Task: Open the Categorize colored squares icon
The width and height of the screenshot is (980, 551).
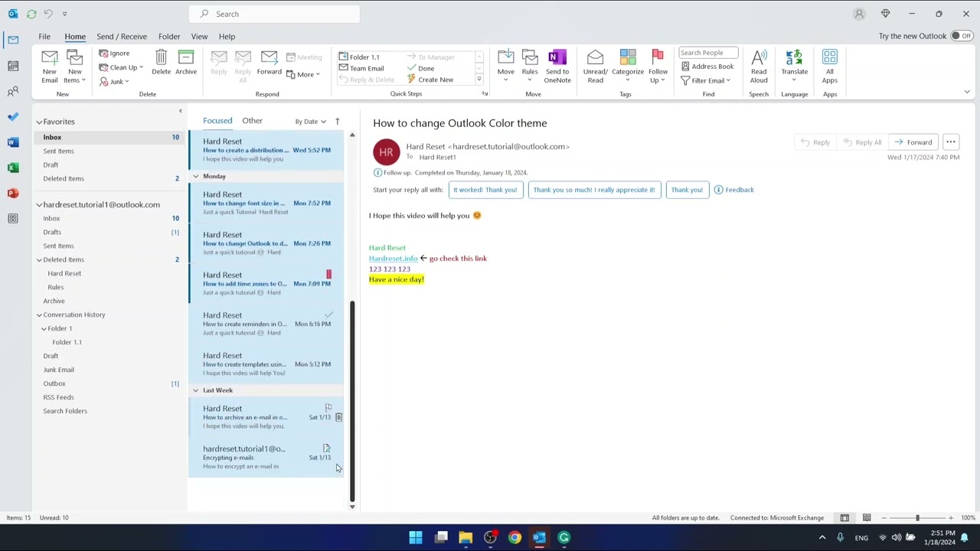Action: [x=628, y=57]
